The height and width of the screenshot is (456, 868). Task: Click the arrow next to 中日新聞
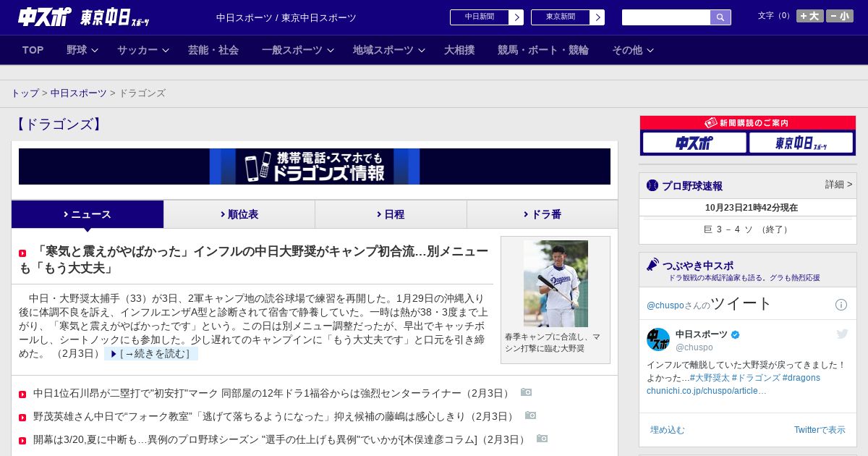516,17
